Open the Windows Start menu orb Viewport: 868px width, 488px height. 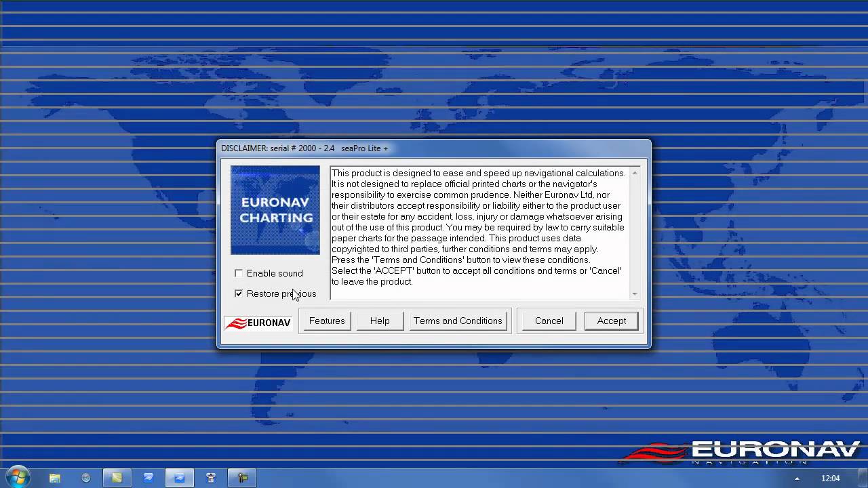pos(18,477)
